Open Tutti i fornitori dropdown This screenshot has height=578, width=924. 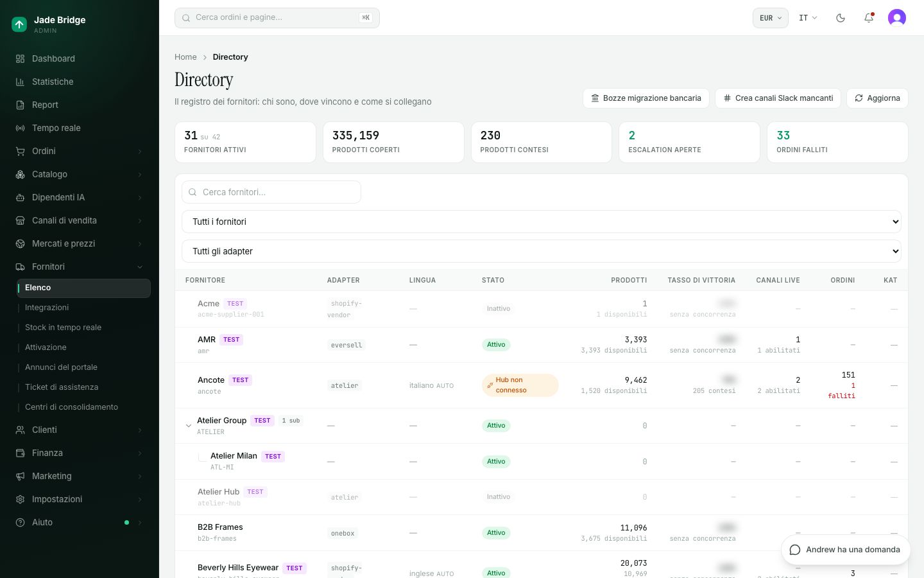[542, 222]
